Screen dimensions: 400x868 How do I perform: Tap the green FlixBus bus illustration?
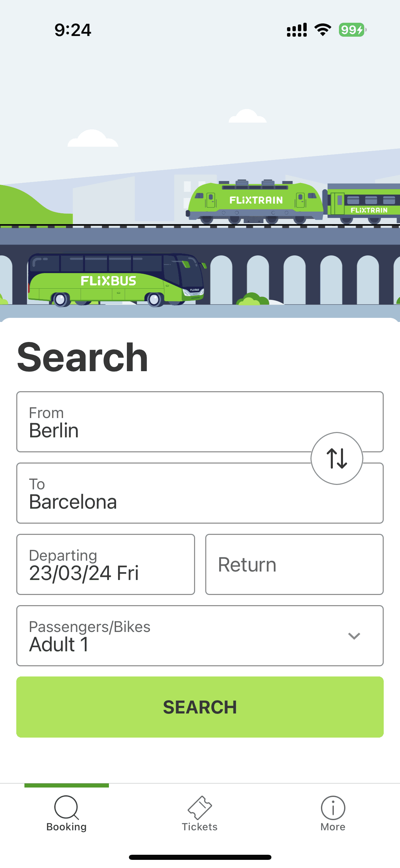coord(116,280)
